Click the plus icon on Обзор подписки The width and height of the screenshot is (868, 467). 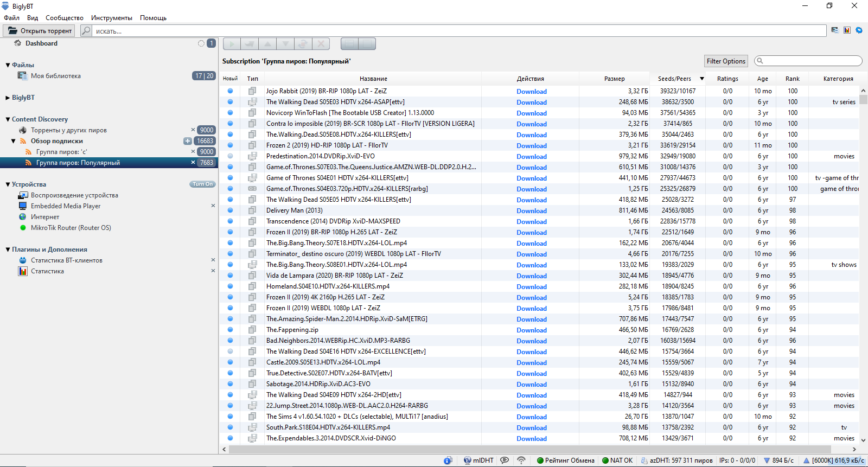(x=188, y=141)
